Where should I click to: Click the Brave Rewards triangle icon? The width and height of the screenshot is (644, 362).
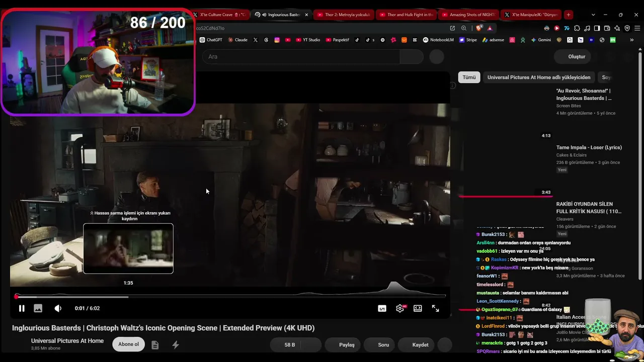click(x=490, y=28)
